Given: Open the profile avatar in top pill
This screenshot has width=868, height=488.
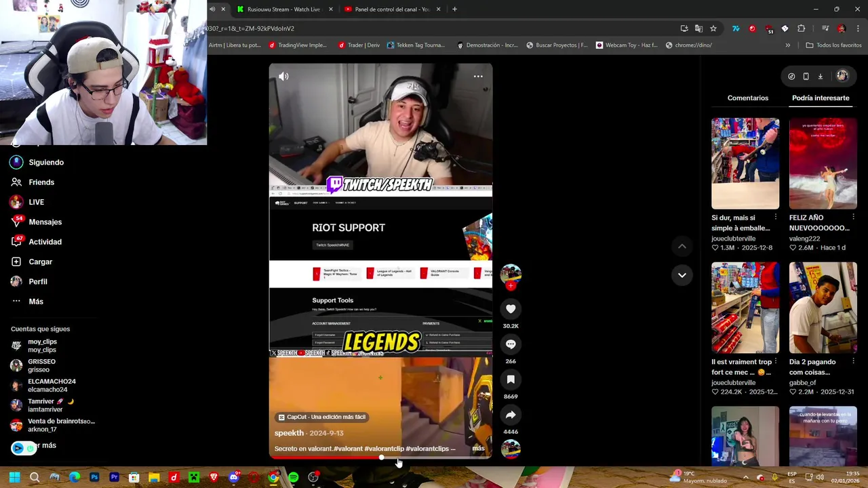Looking at the screenshot, I should [842, 76].
